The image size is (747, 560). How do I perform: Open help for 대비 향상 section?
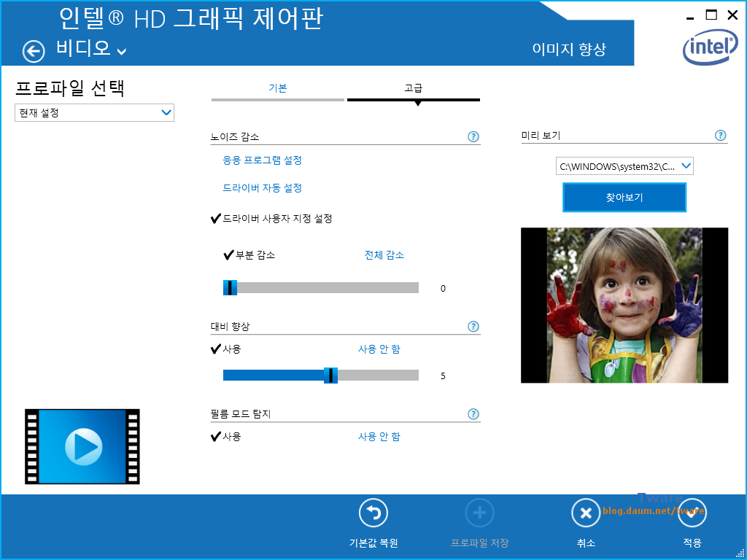click(x=473, y=327)
